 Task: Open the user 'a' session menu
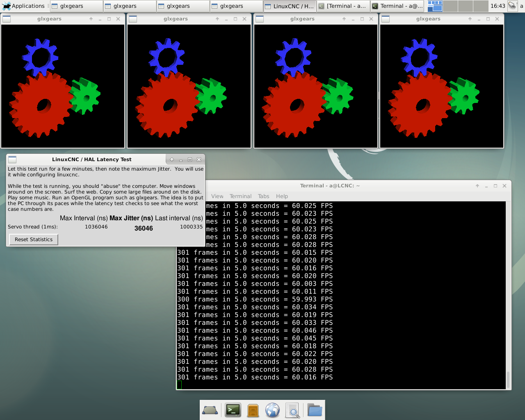click(522, 6)
